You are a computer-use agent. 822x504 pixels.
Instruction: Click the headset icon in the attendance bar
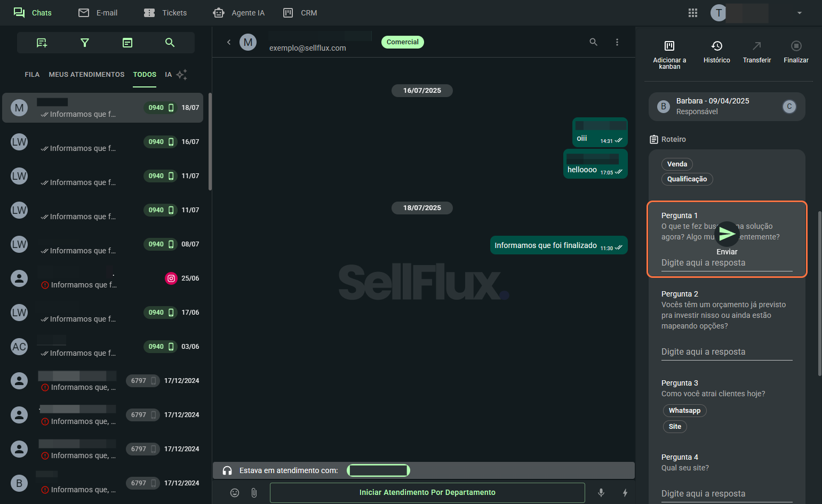coord(227,470)
